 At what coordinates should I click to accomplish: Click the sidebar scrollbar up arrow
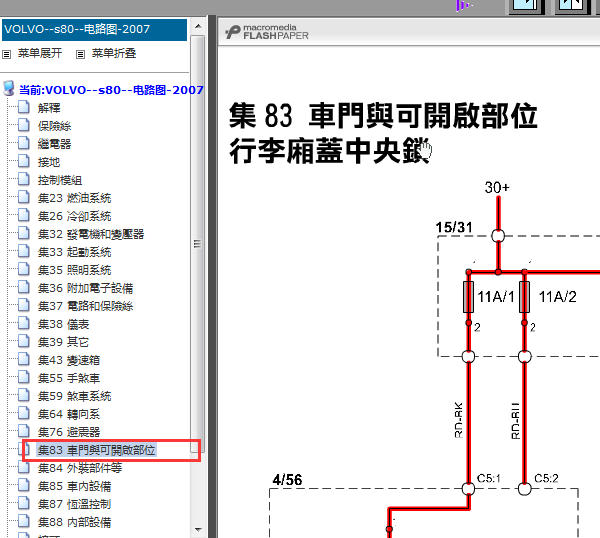coord(198,26)
